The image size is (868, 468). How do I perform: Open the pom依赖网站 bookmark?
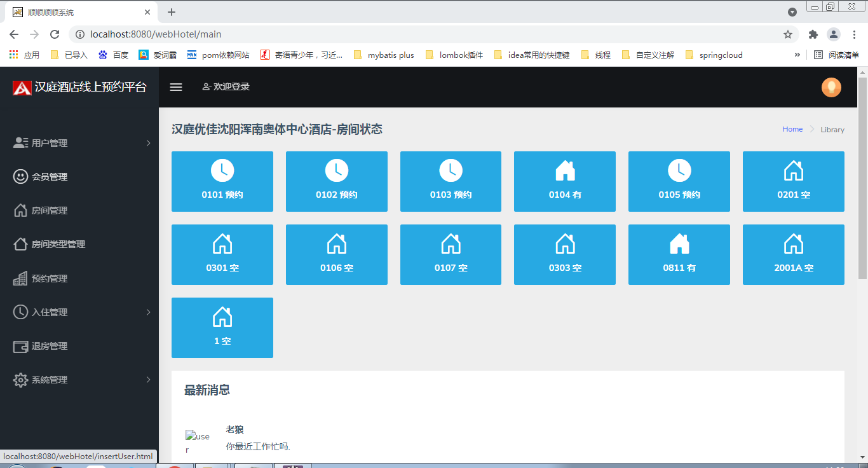218,55
